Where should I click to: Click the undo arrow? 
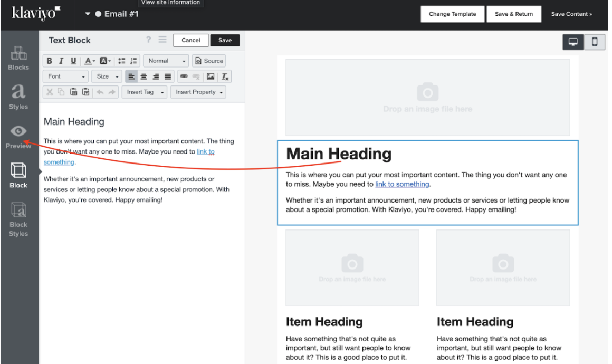(100, 92)
